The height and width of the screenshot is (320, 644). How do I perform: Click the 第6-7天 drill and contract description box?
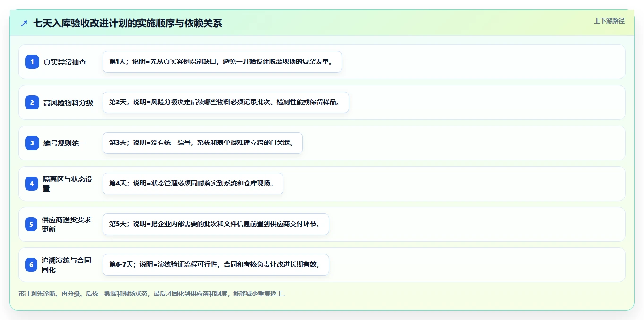[216, 265]
